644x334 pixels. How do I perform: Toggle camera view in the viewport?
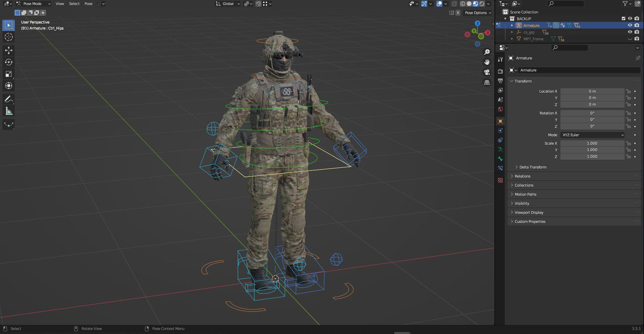click(x=487, y=72)
